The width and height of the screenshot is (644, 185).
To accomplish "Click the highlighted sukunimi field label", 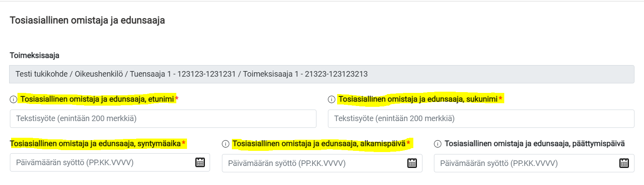I will 418,99.
